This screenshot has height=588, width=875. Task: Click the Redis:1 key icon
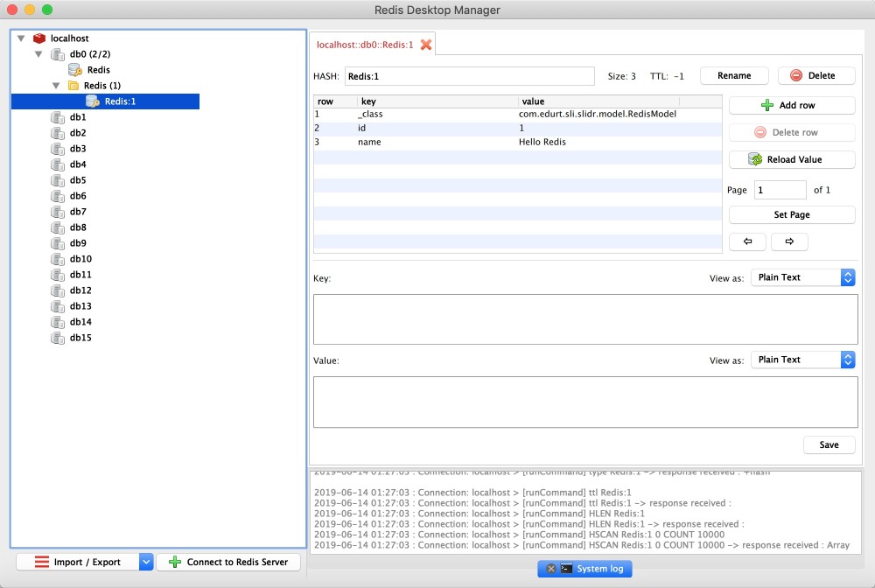(93, 101)
